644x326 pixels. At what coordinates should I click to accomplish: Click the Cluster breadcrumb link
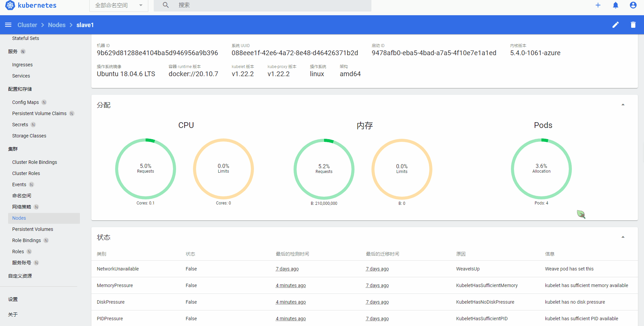tap(27, 25)
